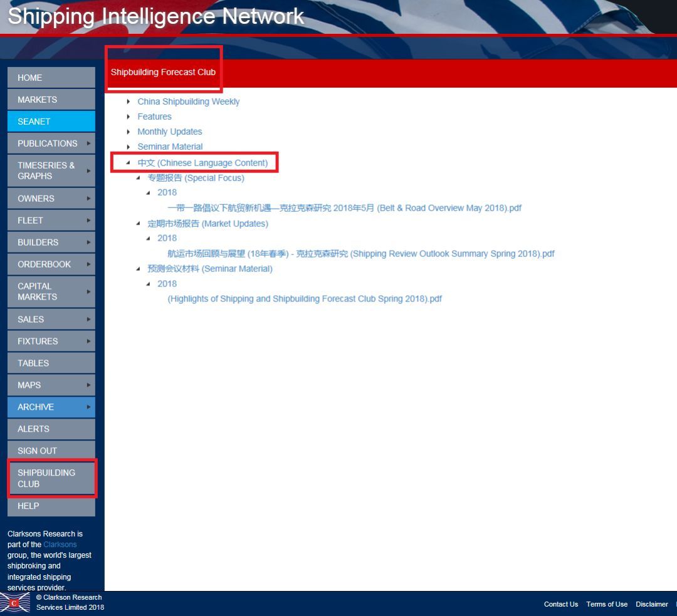Open the SALES menu
Viewport: 677px width, 616px height.
point(51,320)
